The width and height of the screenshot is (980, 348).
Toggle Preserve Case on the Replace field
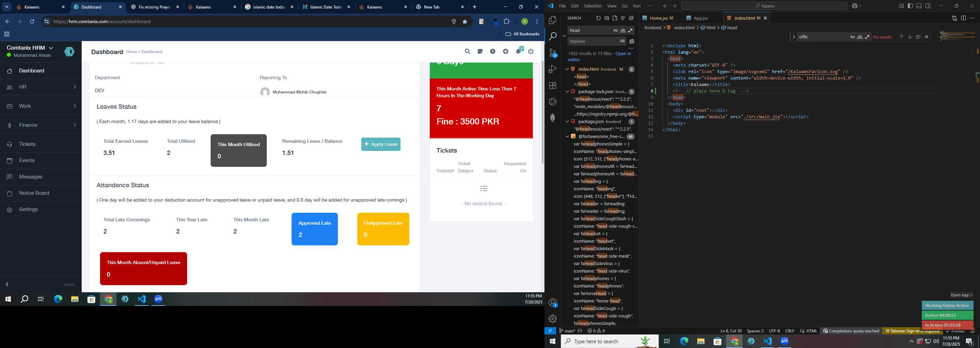(x=622, y=41)
